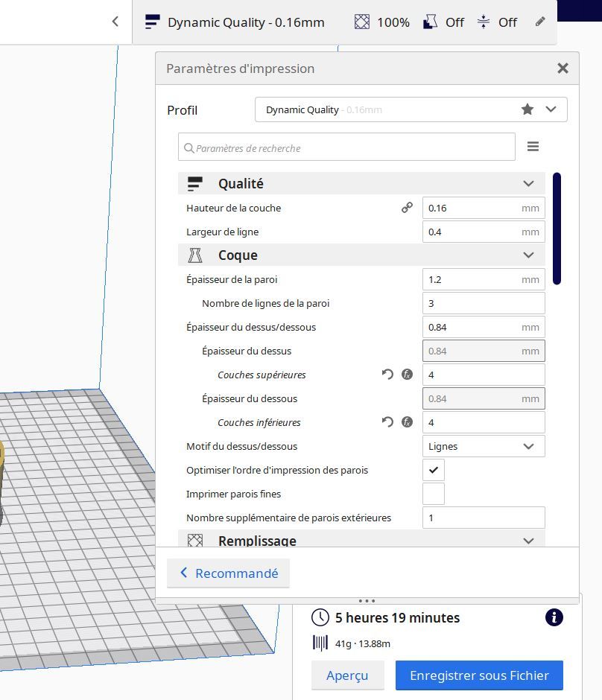Edit Nombre supplémentaire de parois extérieures value
Screen dimensions: 602x700
coord(484,518)
